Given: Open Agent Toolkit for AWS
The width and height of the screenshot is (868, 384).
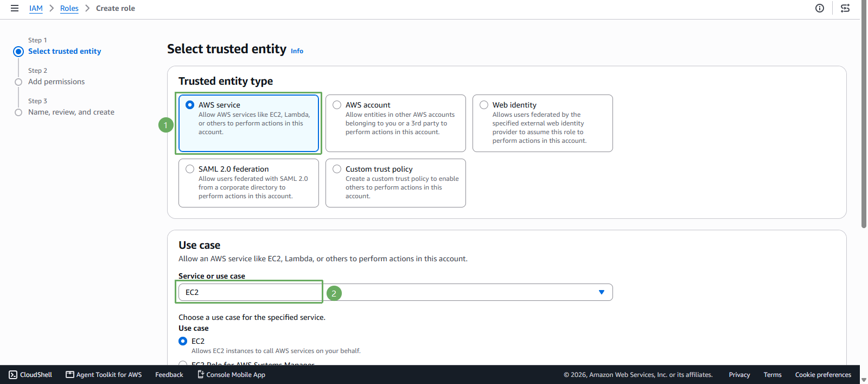Looking at the screenshot, I should pyautogui.click(x=104, y=375).
